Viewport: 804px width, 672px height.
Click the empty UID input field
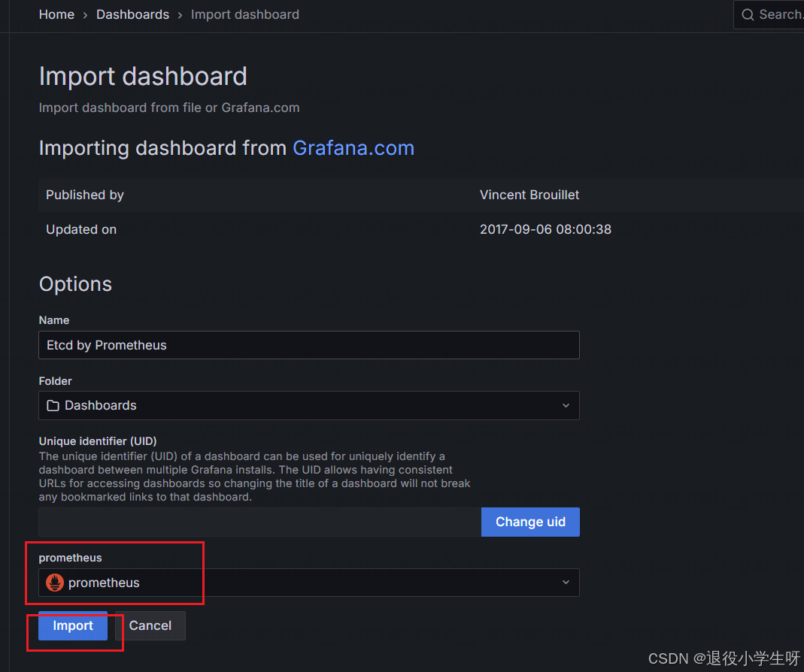[x=259, y=522]
